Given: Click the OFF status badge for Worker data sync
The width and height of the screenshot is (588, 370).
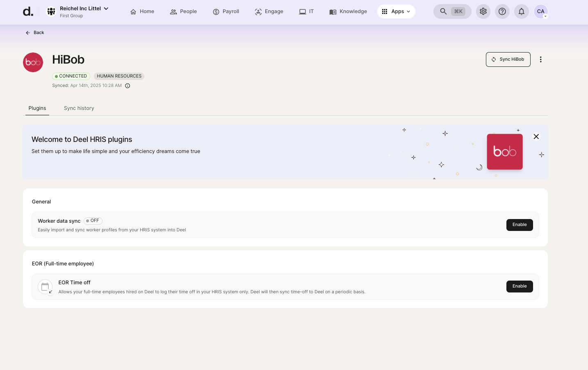Looking at the screenshot, I should [93, 221].
